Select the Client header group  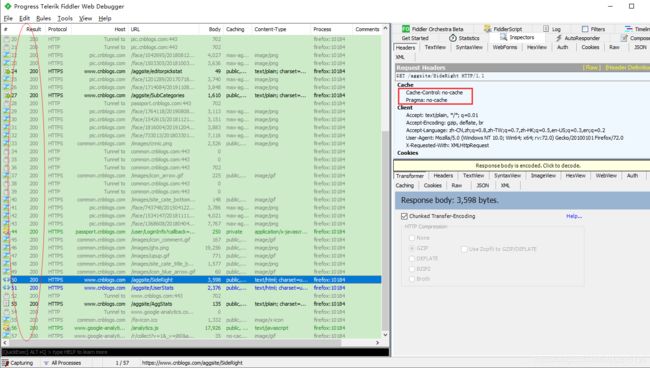point(405,107)
